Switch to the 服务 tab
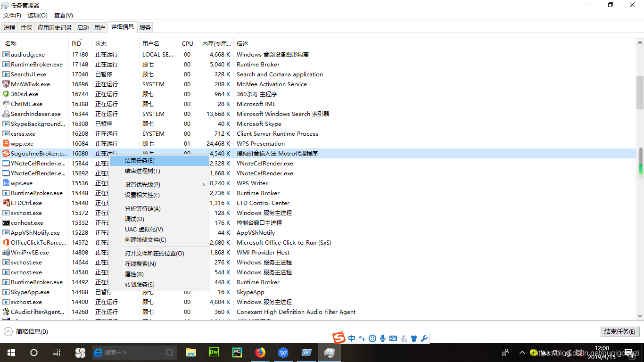The height and width of the screenshot is (362, 644). point(145,28)
